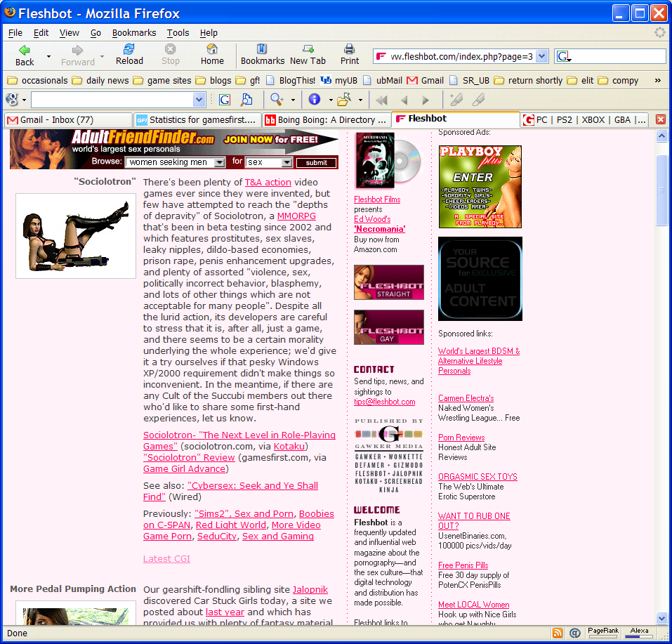Show more bookmarks with overflow chevron
Screen dimensions: 672x644
coord(658,80)
